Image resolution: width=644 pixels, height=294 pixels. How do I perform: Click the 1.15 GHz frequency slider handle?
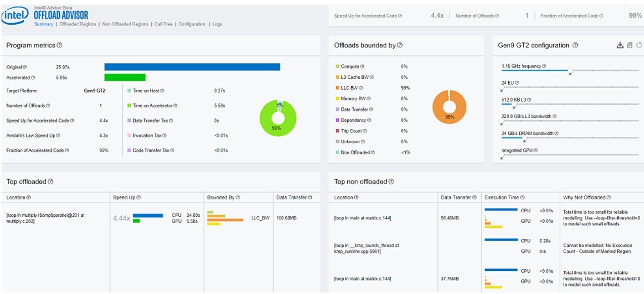pos(570,71)
